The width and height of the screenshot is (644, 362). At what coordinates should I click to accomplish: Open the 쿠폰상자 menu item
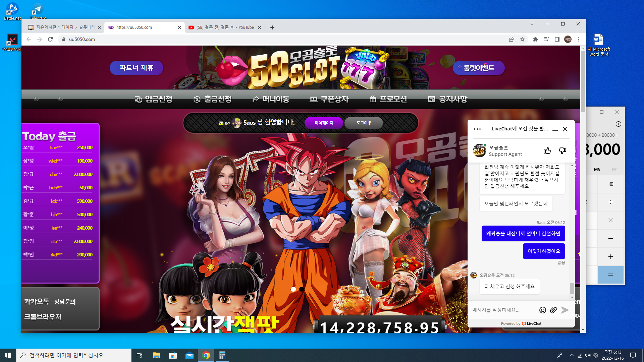tap(329, 99)
